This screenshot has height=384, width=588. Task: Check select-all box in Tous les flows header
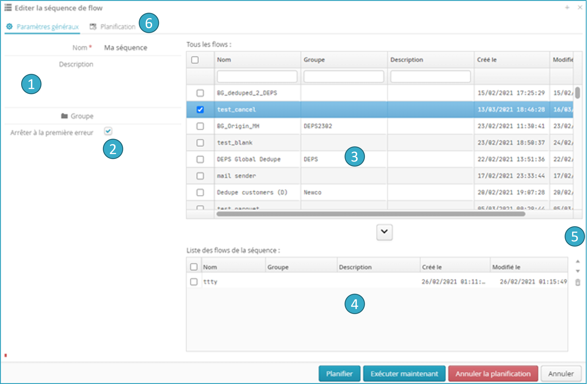(195, 60)
